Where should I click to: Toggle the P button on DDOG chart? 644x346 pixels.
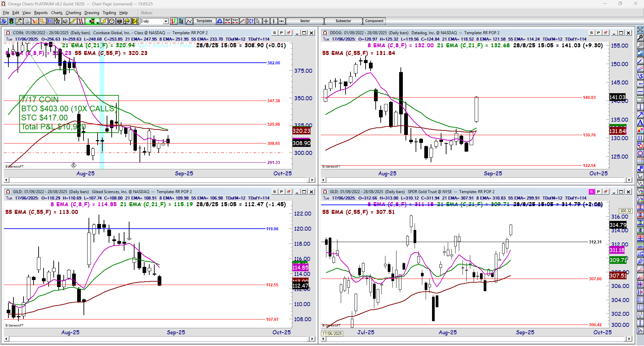pyautogui.click(x=598, y=33)
